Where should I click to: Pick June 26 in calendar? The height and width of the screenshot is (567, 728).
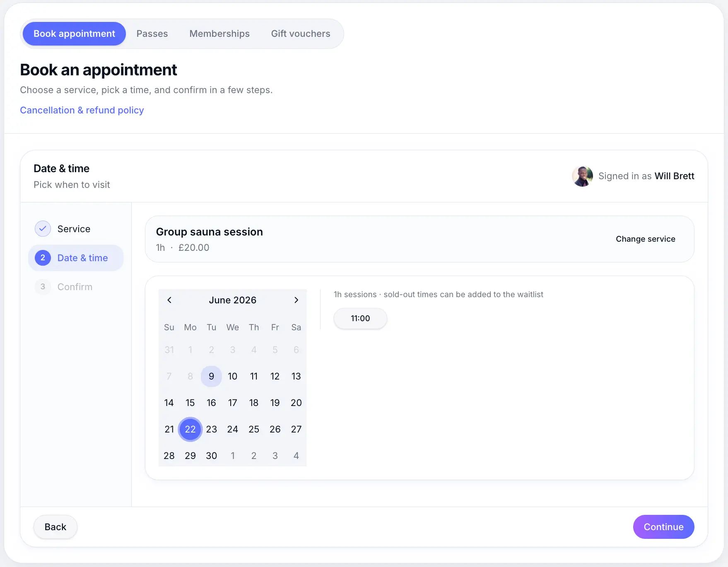[x=275, y=429]
